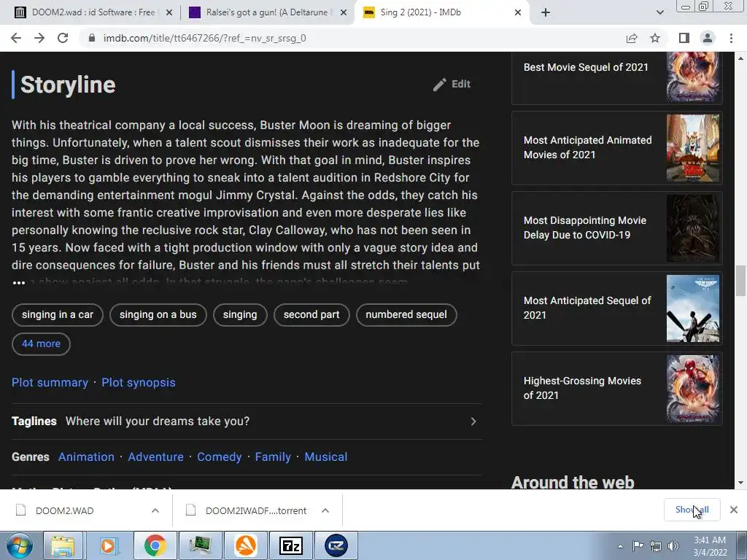Open 7-Zip from the taskbar
Viewport: 747px width, 560px height.
pos(291,545)
